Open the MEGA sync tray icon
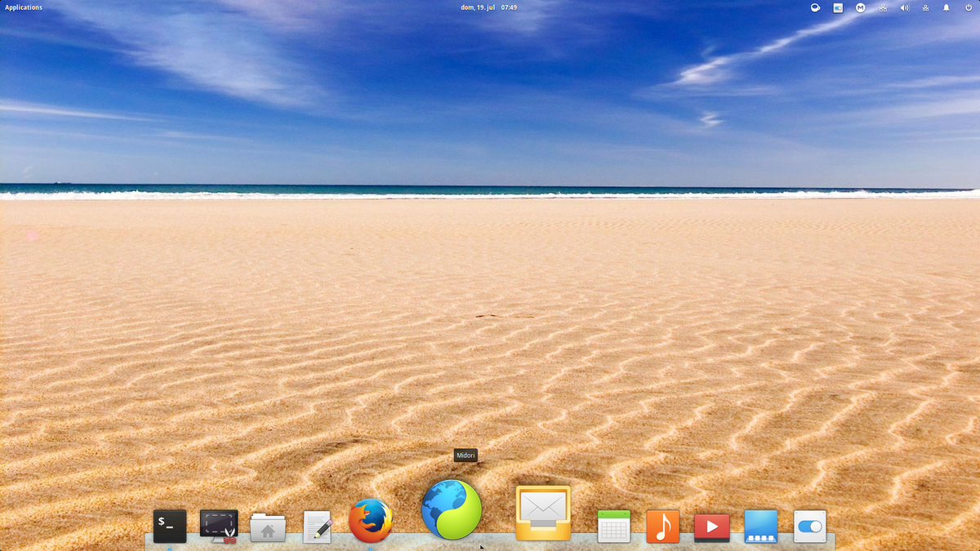Viewport: 980px width, 551px height. pos(860,7)
